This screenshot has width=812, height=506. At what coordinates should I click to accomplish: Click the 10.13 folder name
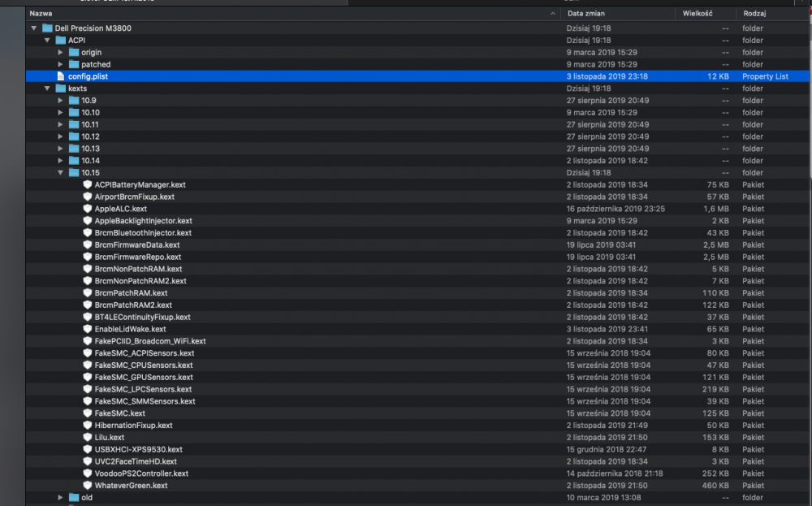click(90, 149)
